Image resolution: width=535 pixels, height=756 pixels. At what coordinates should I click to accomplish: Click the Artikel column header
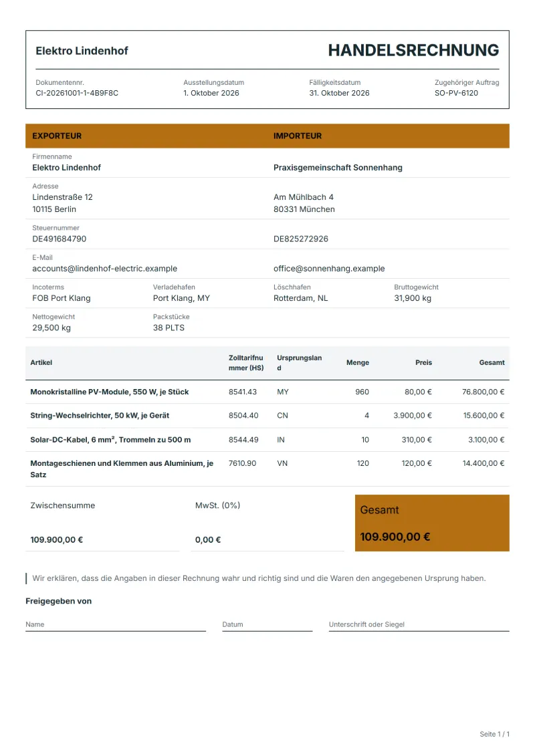(x=41, y=362)
